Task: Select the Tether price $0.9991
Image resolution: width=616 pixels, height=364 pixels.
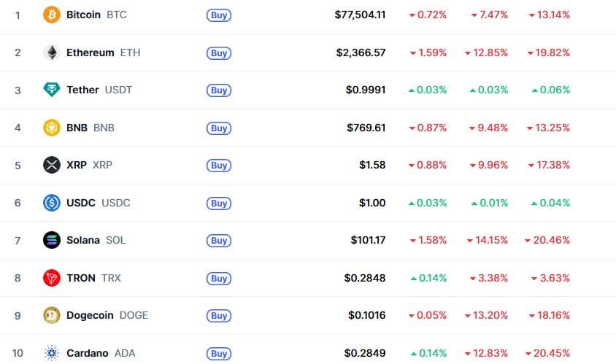Action: [366, 90]
